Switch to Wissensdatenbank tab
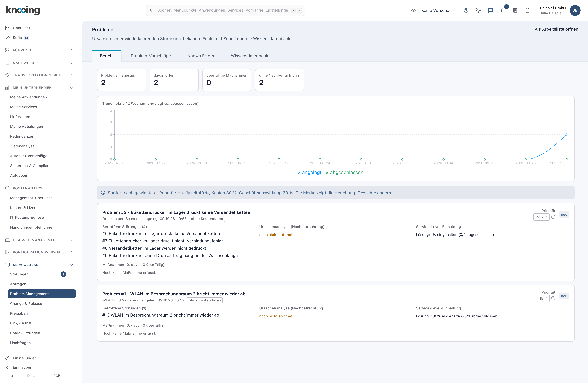588x383 pixels. 249,56
